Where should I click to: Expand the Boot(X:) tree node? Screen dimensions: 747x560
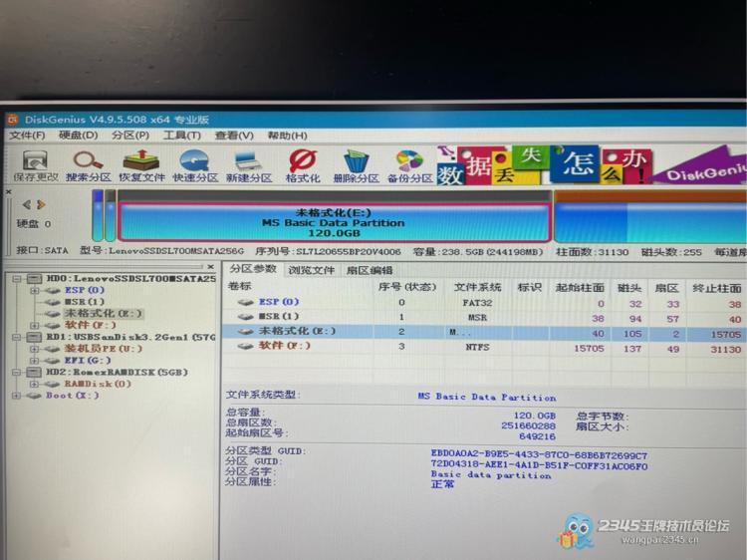(x=19, y=396)
